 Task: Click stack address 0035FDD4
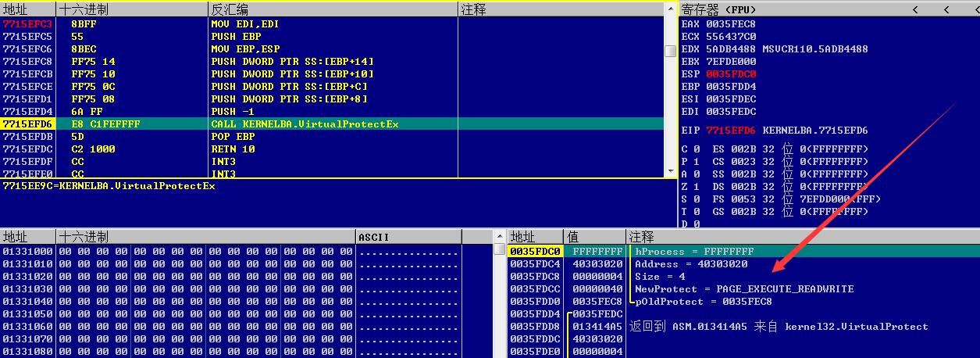(x=535, y=314)
